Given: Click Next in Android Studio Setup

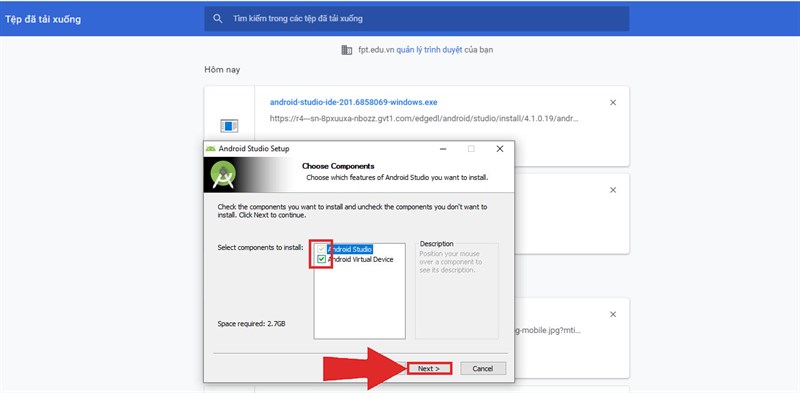Looking at the screenshot, I should point(429,369).
